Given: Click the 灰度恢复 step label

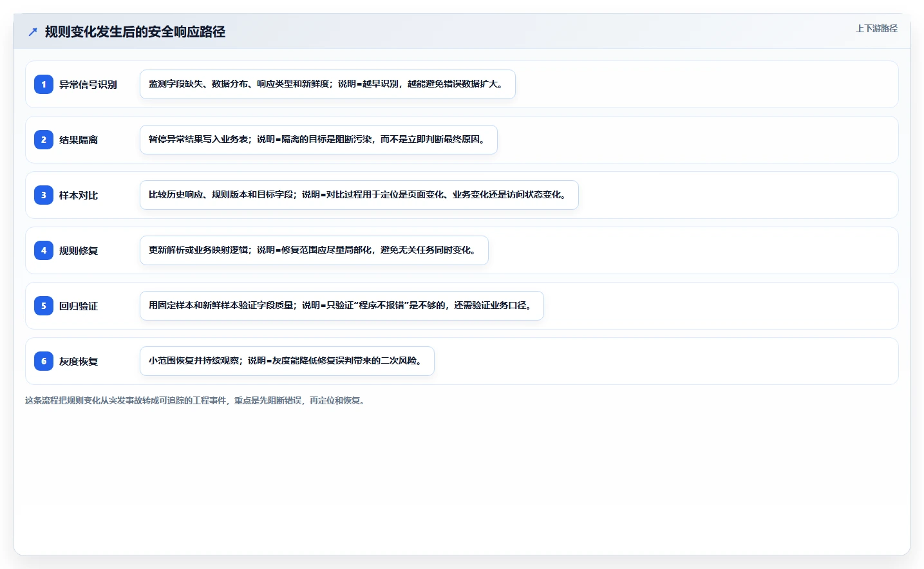Looking at the screenshot, I should click(x=79, y=361).
